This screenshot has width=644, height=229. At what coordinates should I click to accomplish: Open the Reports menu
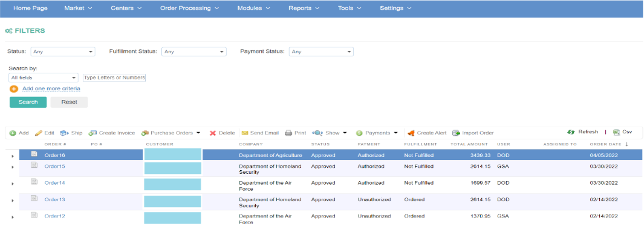(x=304, y=8)
